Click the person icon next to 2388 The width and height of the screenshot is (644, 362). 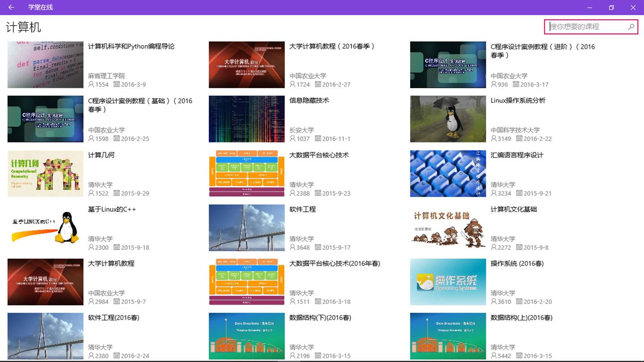pos(292,193)
